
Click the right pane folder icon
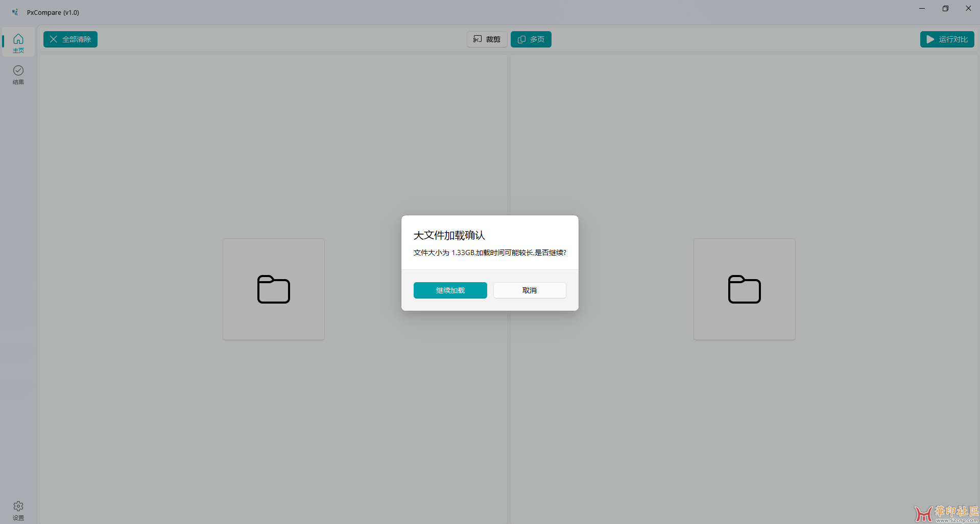coord(744,289)
